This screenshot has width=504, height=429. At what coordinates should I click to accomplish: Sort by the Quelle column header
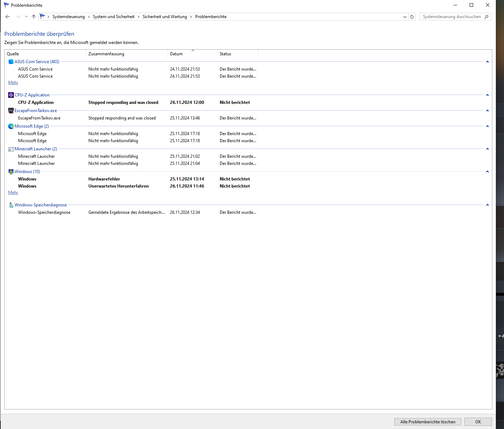(45, 54)
